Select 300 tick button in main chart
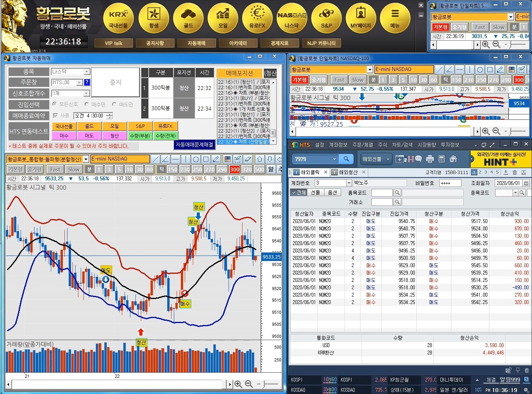 (235, 169)
